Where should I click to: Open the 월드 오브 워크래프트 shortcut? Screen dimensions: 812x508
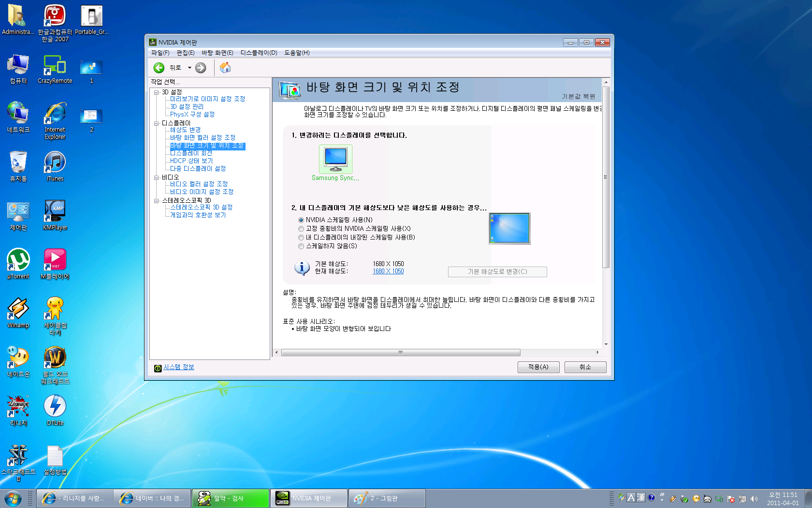(x=55, y=365)
